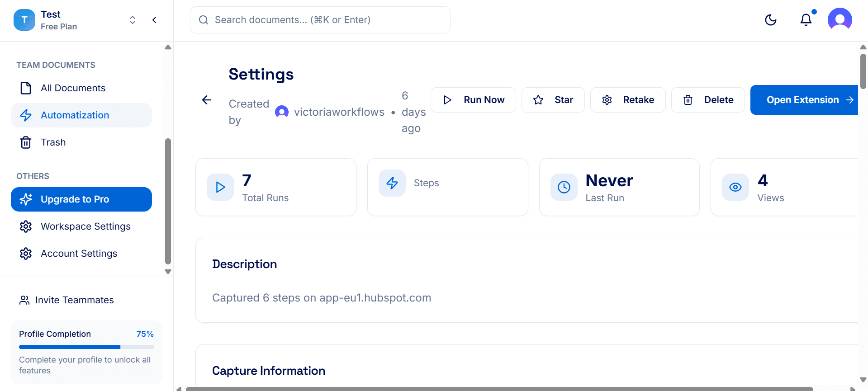The width and height of the screenshot is (868, 391).
Task: Click the victoriaworkflows username
Action: [x=339, y=112]
